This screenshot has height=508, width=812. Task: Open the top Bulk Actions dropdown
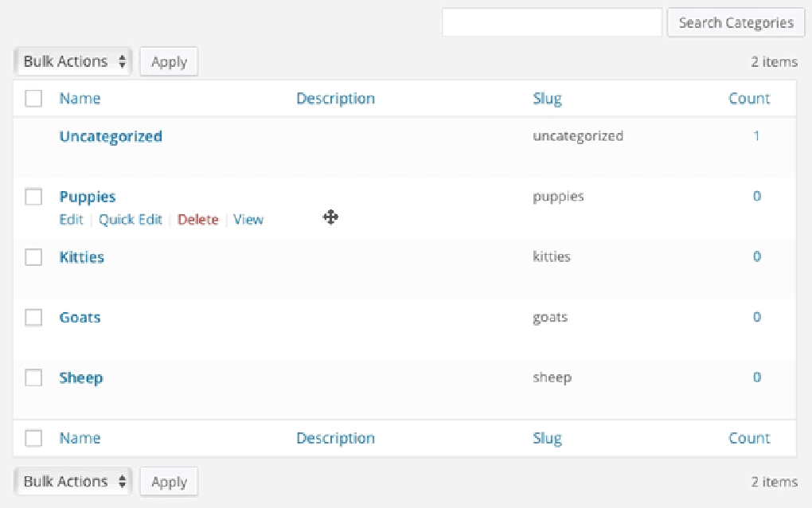click(x=74, y=61)
